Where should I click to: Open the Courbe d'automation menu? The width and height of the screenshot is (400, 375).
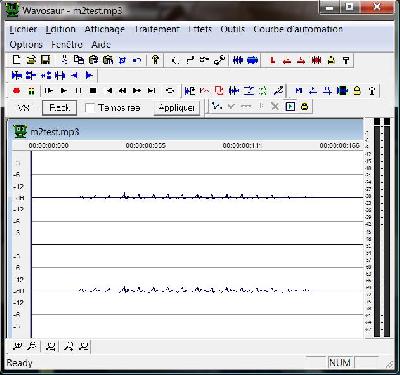tap(298, 29)
